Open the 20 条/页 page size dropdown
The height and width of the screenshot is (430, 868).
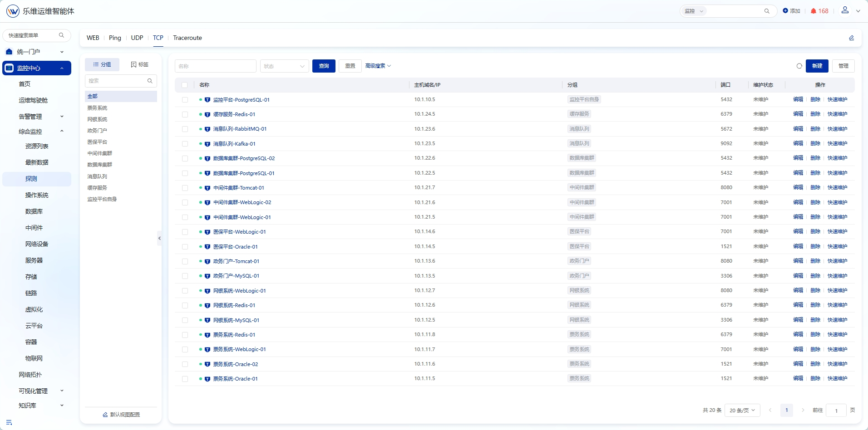coord(742,410)
